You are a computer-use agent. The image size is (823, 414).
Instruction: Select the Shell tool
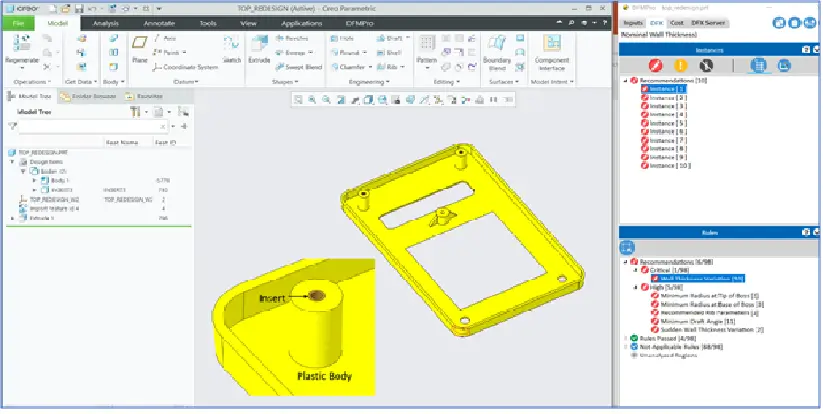pyautogui.click(x=388, y=52)
